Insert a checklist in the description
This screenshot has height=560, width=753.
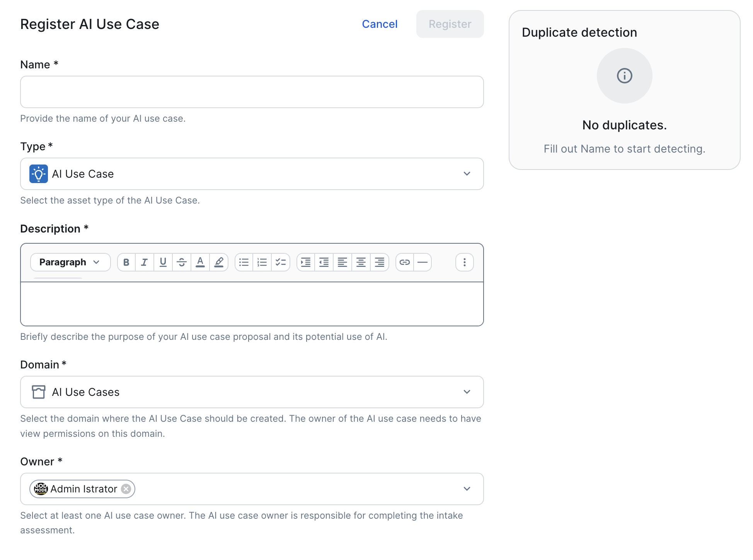pyautogui.click(x=281, y=263)
